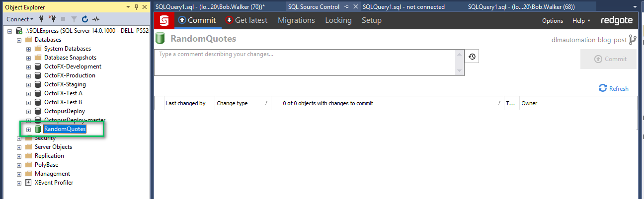Select the Locking tab
The image size is (644, 199).
[x=338, y=20]
